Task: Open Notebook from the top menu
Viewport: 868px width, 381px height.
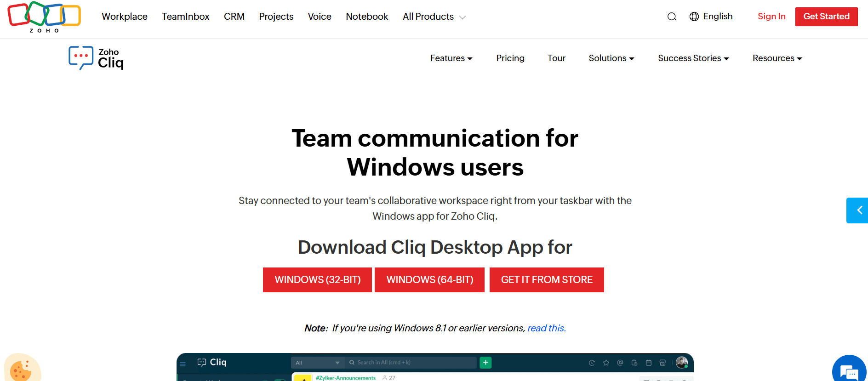Action: coord(367,17)
